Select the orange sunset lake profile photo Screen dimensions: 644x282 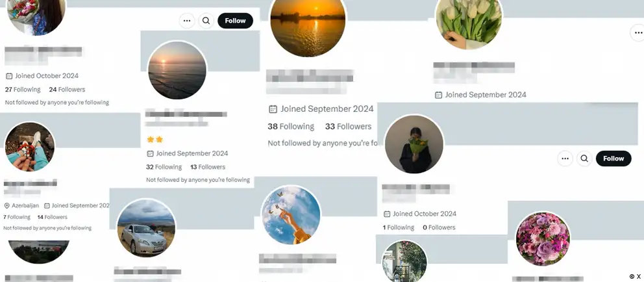pos(308,24)
